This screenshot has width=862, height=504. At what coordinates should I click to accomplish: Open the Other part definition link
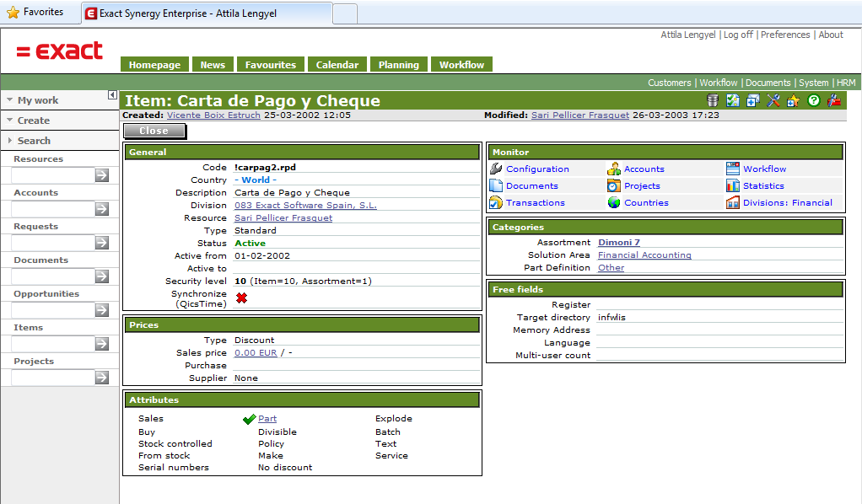pyautogui.click(x=611, y=267)
